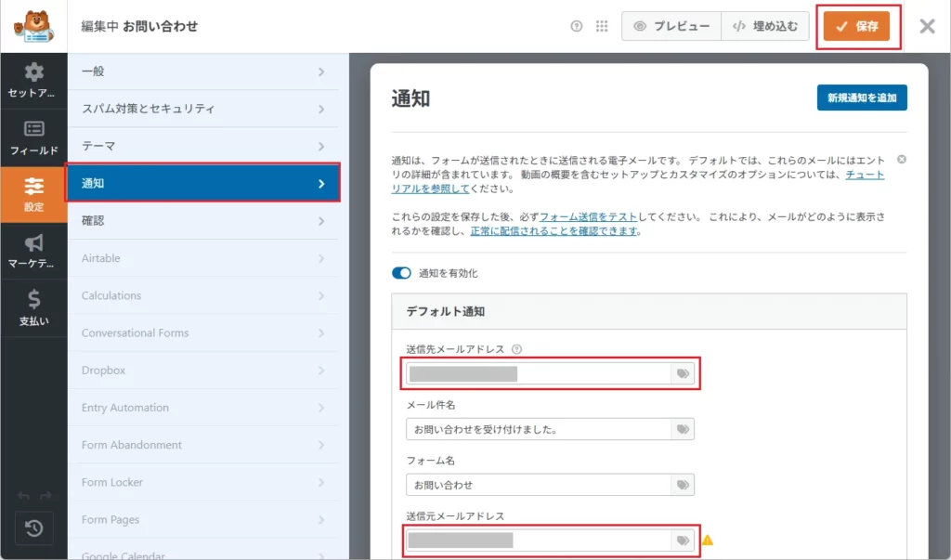Save the form with the 保存 button
Viewport: 951px width, 560px height.
pos(856,25)
